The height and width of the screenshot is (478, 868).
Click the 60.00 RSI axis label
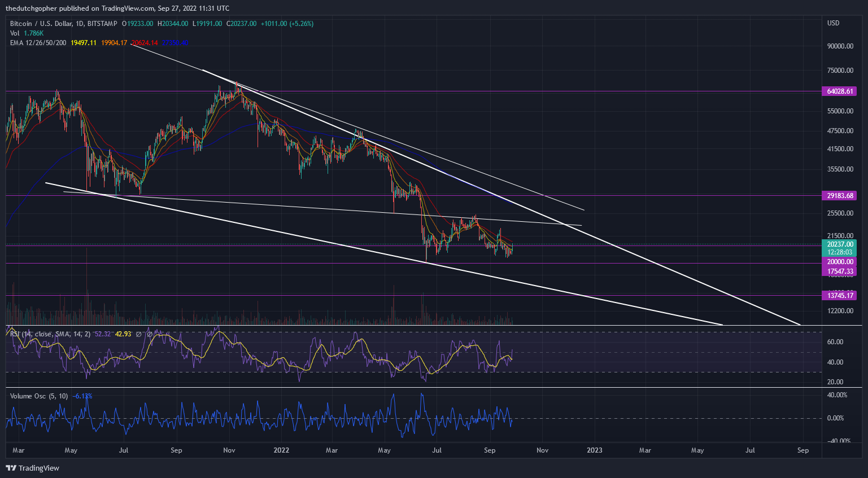point(835,342)
